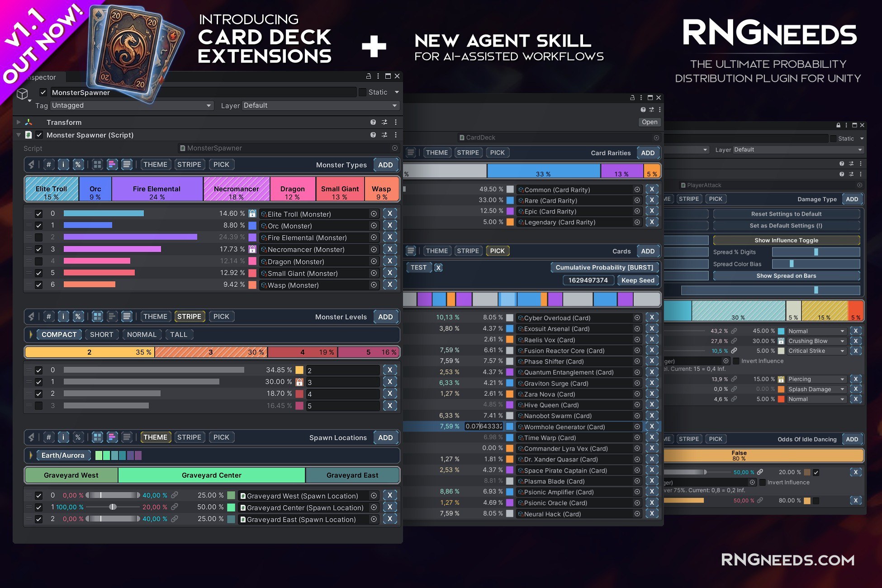The width and height of the screenshot is (882, 588).
Task: Select the TALL bar size tab
Action: 179,334
